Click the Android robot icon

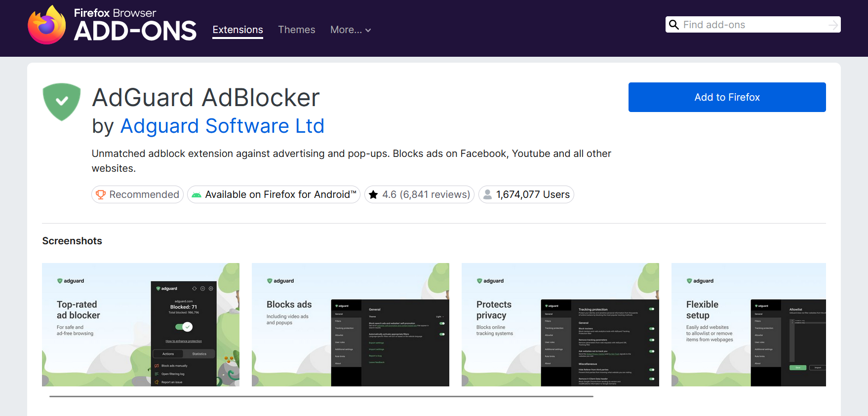click(x=197, y=195)
